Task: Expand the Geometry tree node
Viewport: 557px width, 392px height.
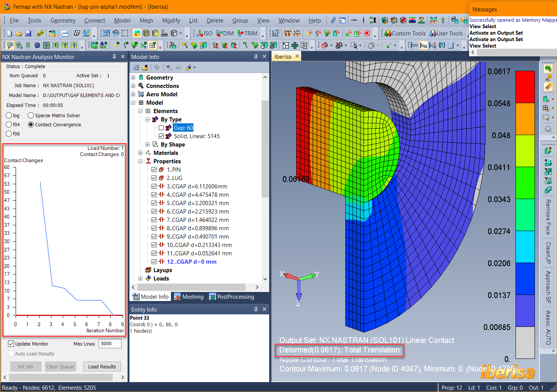Action: click(133, 77)
